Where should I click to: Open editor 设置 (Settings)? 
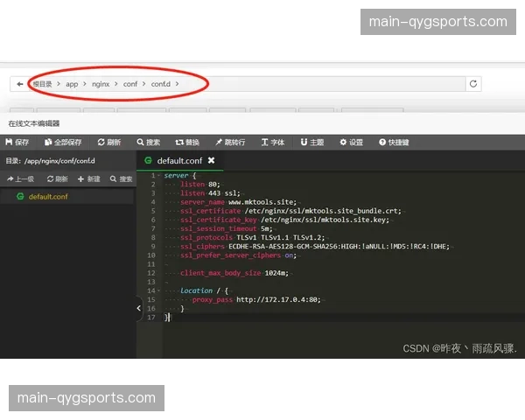coord(351,142)
